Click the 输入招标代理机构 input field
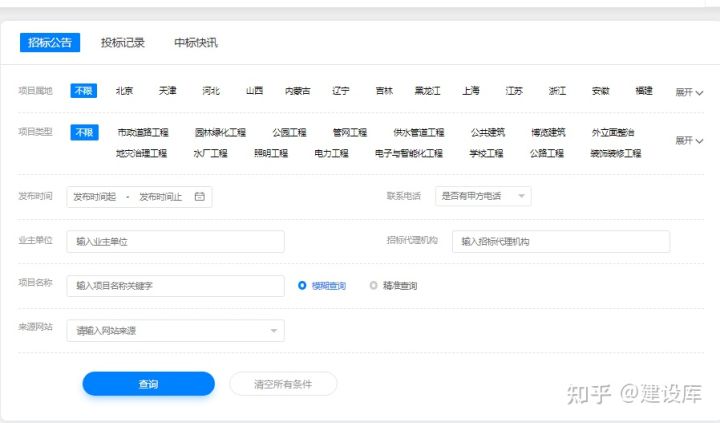The image size is (720, 423). [561, 242]
